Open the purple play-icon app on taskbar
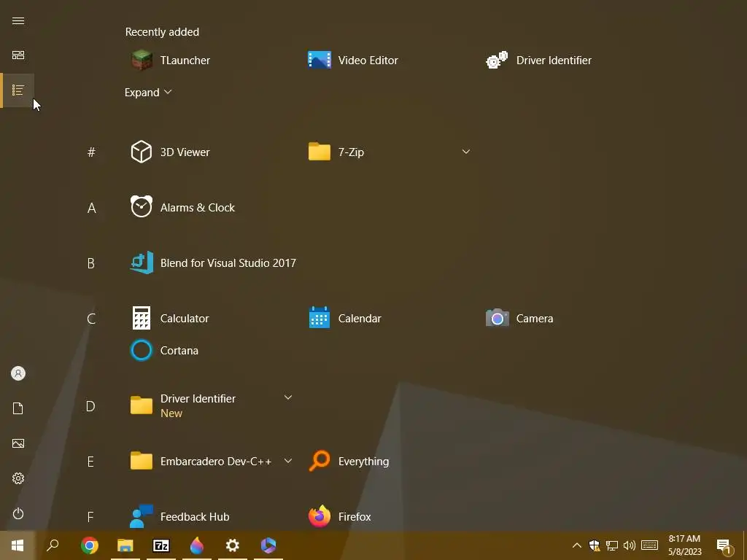 (268, 545)
